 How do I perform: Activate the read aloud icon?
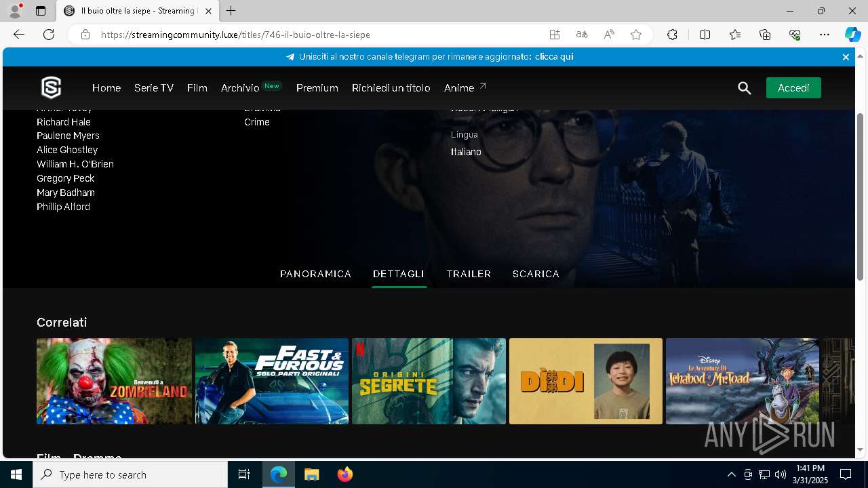(609, 35)
